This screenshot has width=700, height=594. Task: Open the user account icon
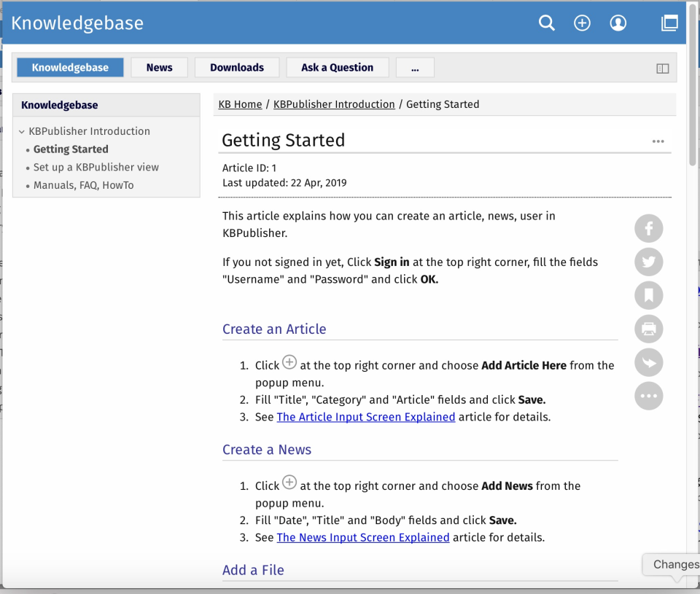tap(618, 23)
